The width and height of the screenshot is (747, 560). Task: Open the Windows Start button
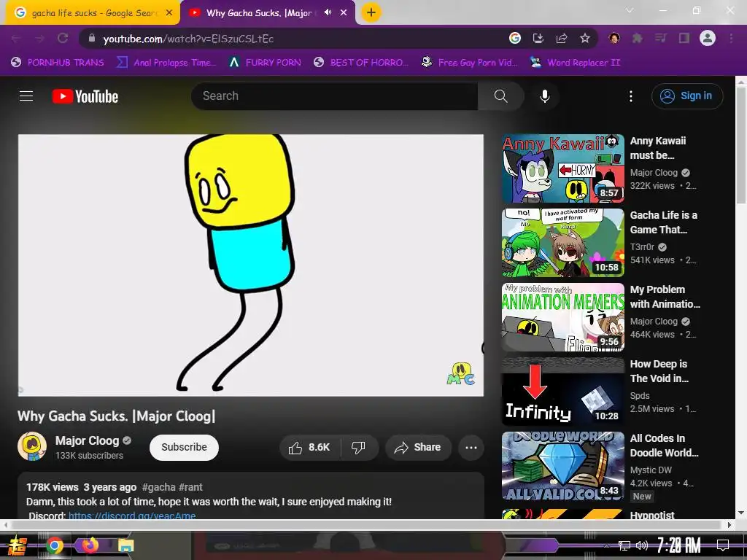coord(18,545)
